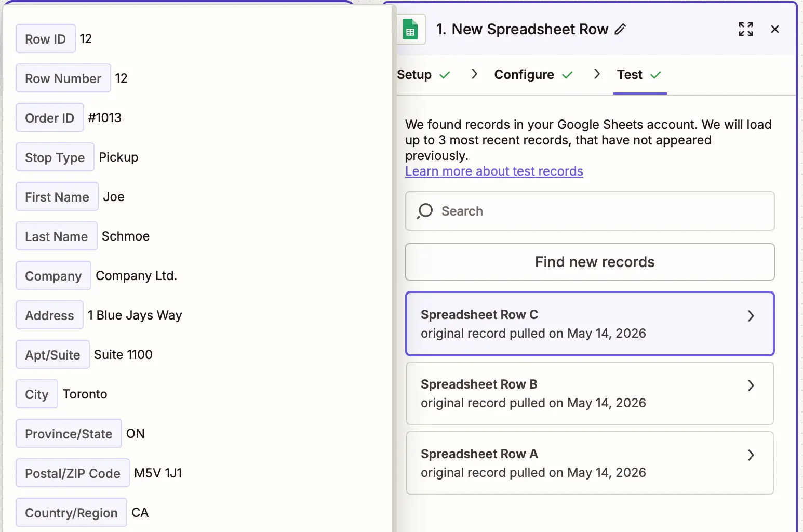Expand Spreadsheet Row B using its chevron
The height and width of the screenshot is (532, 803).
point(751,385)
